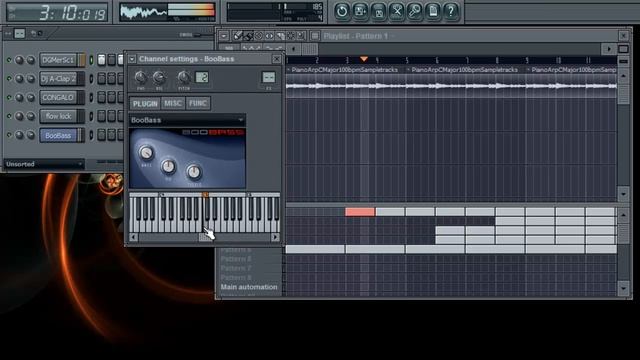Open the Playlist window menu arrow

point(224,36)
